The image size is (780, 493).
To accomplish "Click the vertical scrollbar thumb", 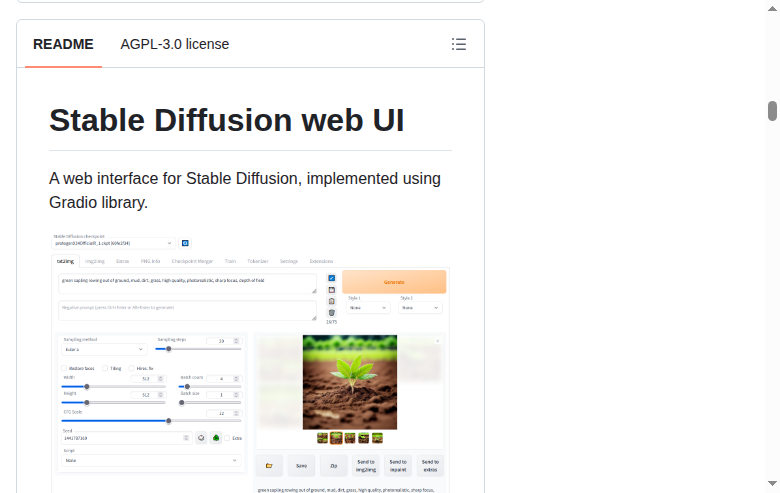I will [x=772, y=111].
